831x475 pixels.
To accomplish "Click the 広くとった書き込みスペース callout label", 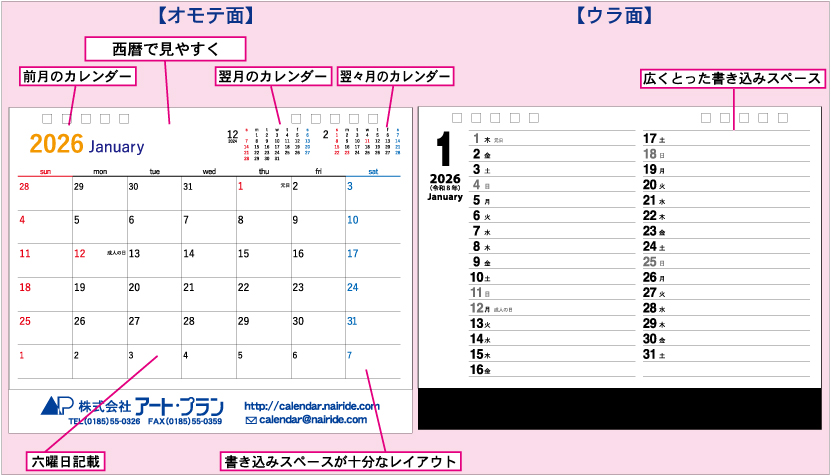I will click(x=732, y=79).
